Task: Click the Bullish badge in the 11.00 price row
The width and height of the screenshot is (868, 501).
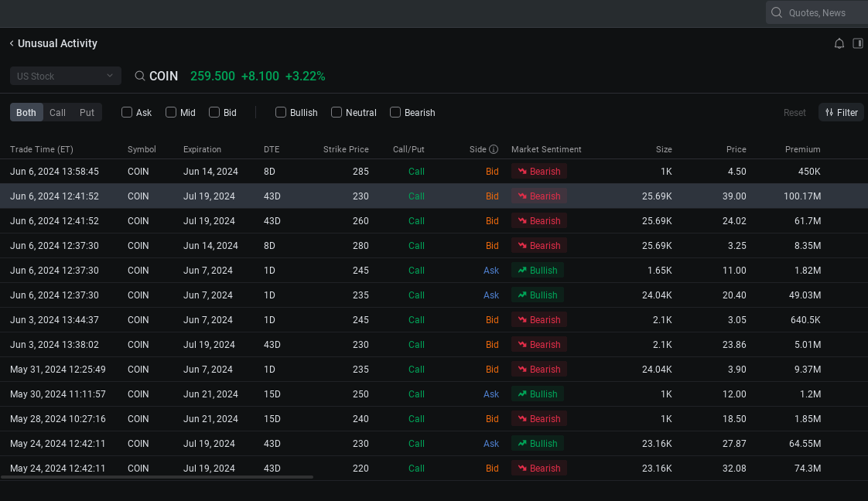Action: click(538, 271)
